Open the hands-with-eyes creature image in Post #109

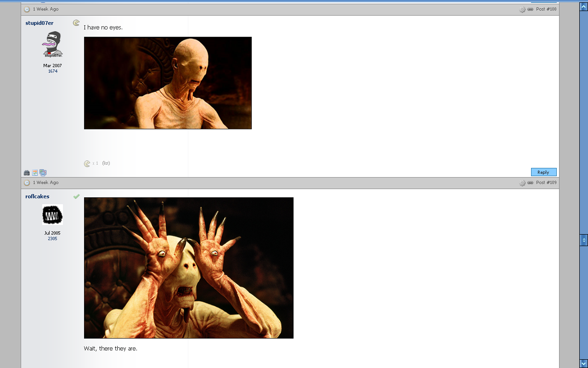click(189, 268)
